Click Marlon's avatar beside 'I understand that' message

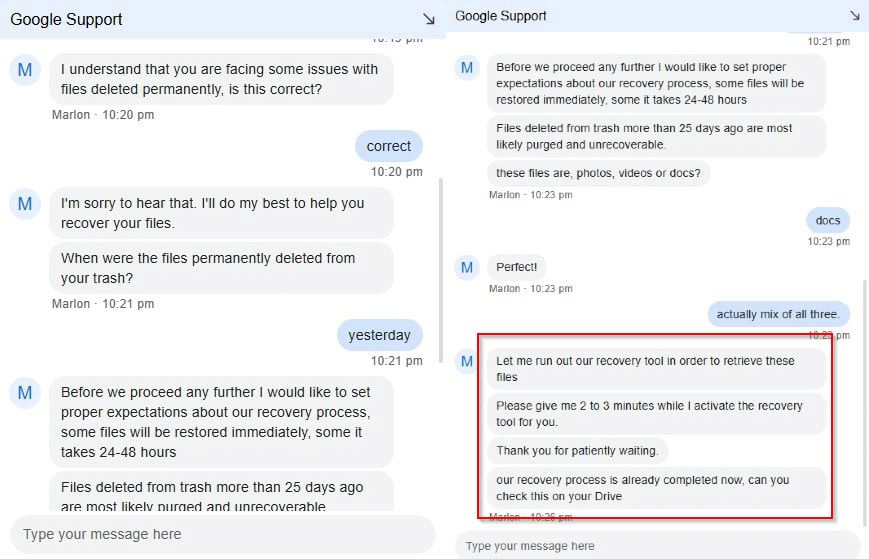pos(25,70)
